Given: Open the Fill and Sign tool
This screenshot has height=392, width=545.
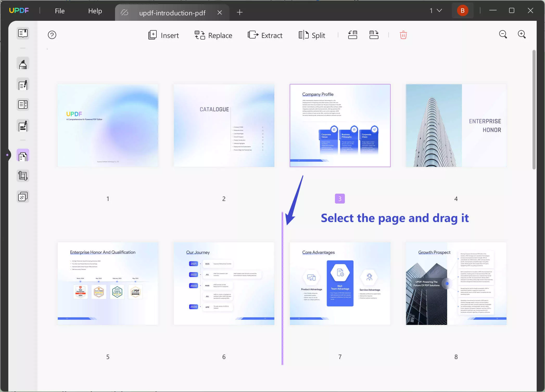Looking at the screenshot, I should [x=23, y=126].
